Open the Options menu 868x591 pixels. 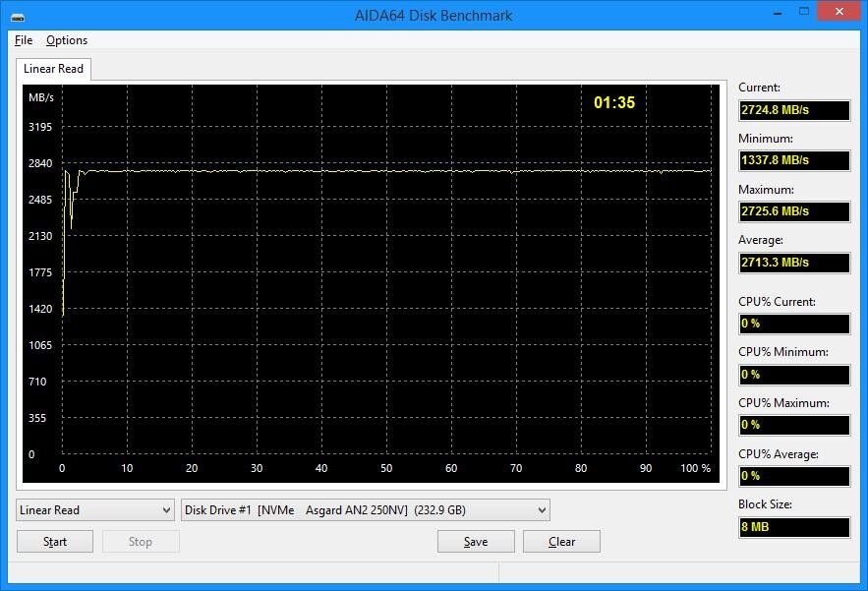pyautogui.click(x=67, y=40)
